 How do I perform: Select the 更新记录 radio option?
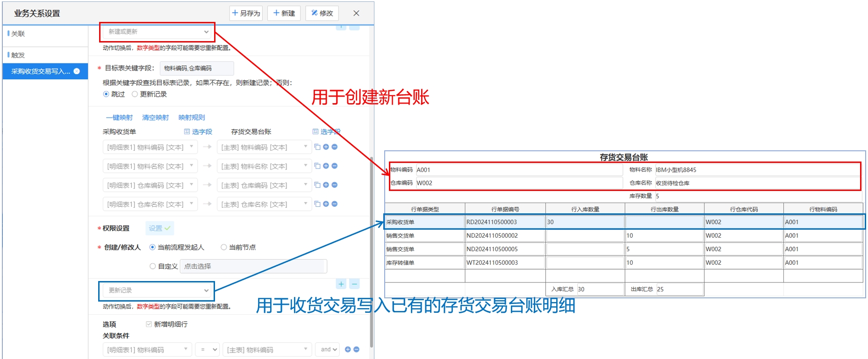[x=135, y=94]
